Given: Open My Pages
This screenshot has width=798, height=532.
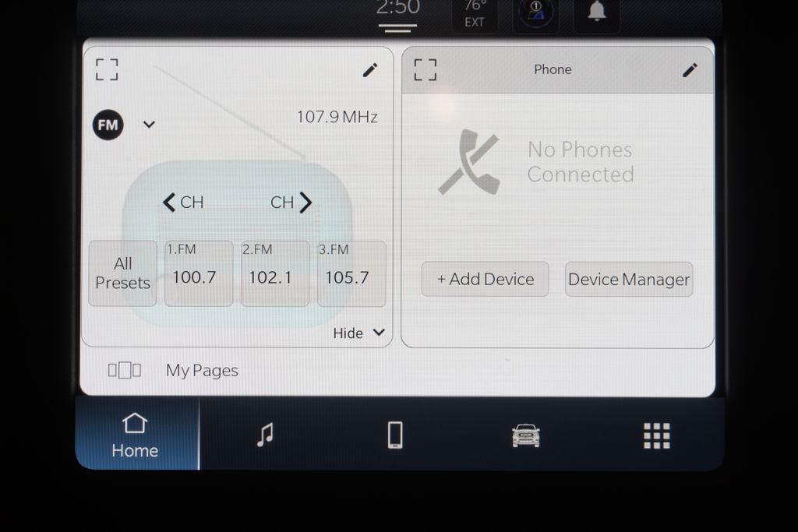Looking at the screenshot, I should pos(202,370).
